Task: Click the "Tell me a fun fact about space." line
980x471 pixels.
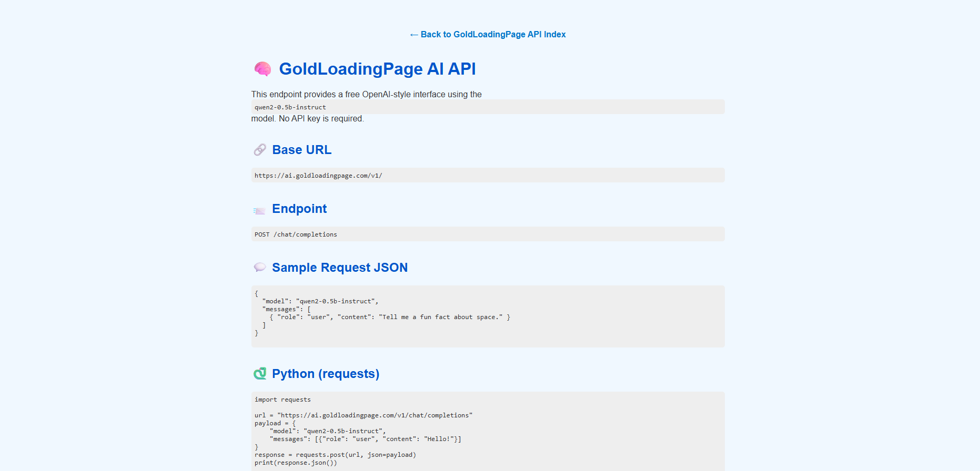Action: click(x=390, y=317)
